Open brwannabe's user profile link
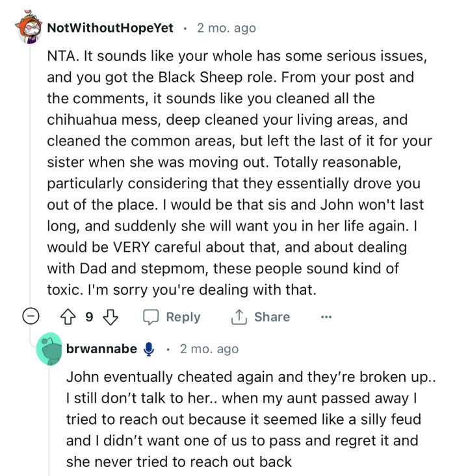The height and width of the screenshot is (476, 455). (101, 349)
